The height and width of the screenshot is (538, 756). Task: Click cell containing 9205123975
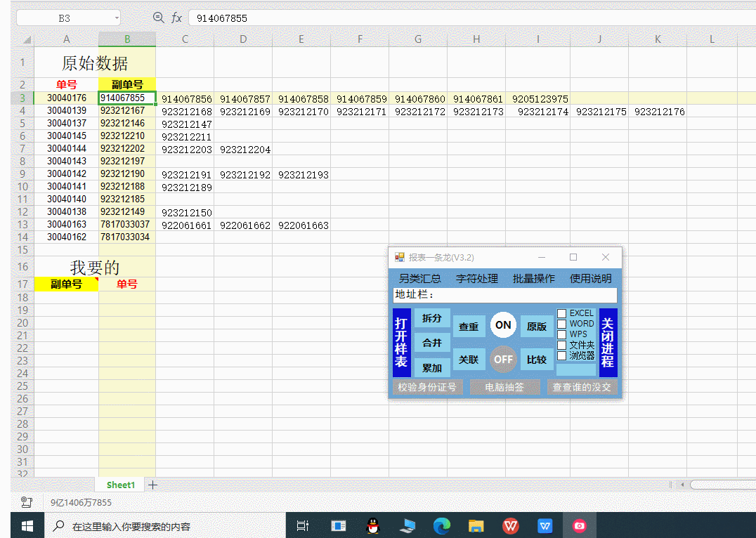click(538, 99)
